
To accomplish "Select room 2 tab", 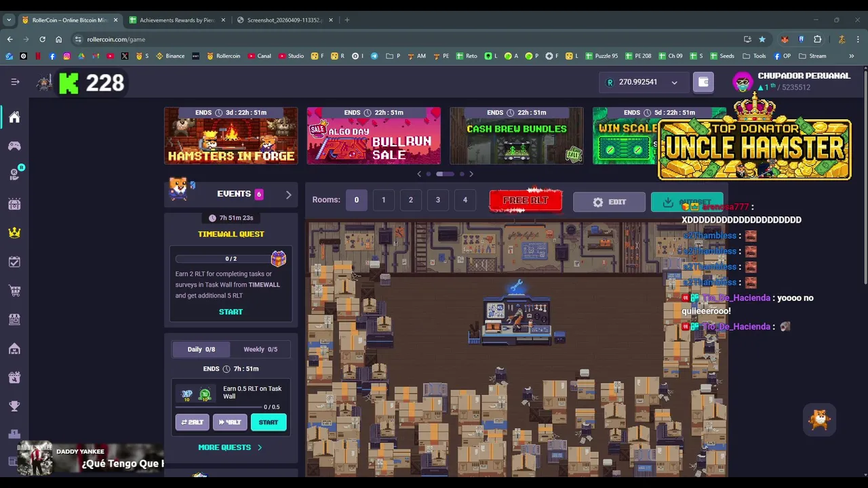I will (x=410, y=200).
